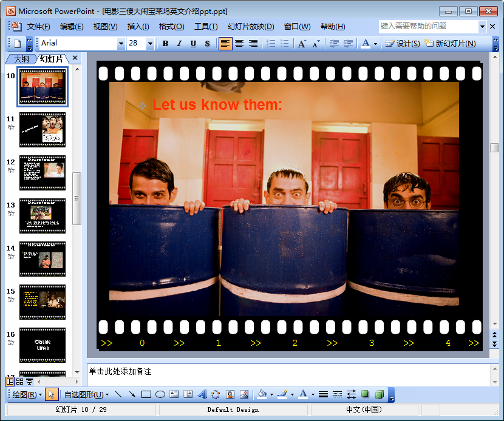Click the animation star icon beside slide 13
The width and height of the screenshot is (504, 421).
[11, 213]
